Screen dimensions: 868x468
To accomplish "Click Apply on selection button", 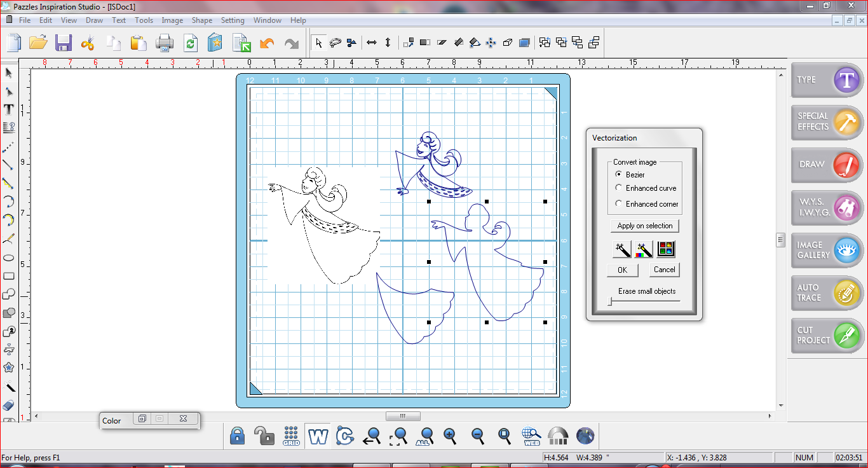I will pyautogui.click(x=645, y=226).
